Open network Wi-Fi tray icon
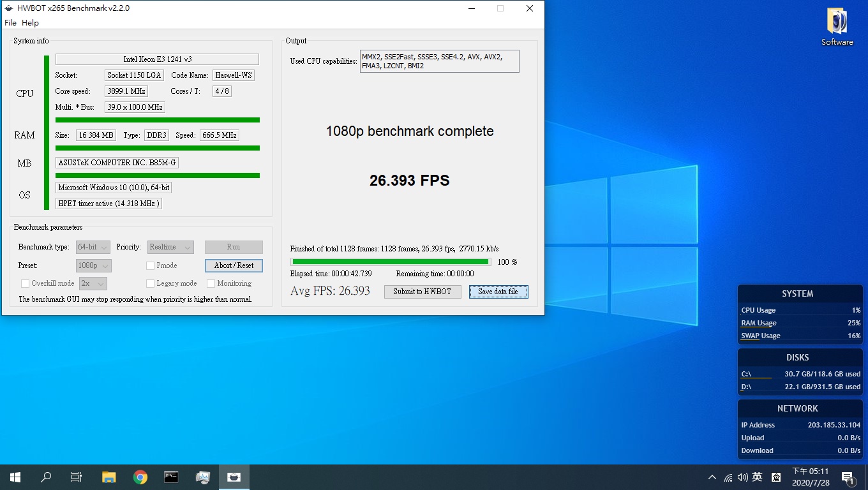The height and width of the screenshot is (490, 868). [728, 477]
